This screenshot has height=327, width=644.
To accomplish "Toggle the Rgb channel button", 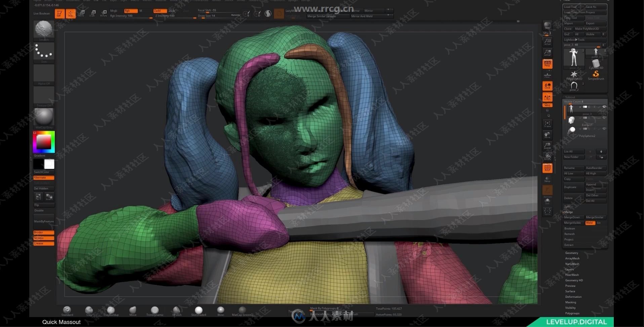I will tap(130, 11).
